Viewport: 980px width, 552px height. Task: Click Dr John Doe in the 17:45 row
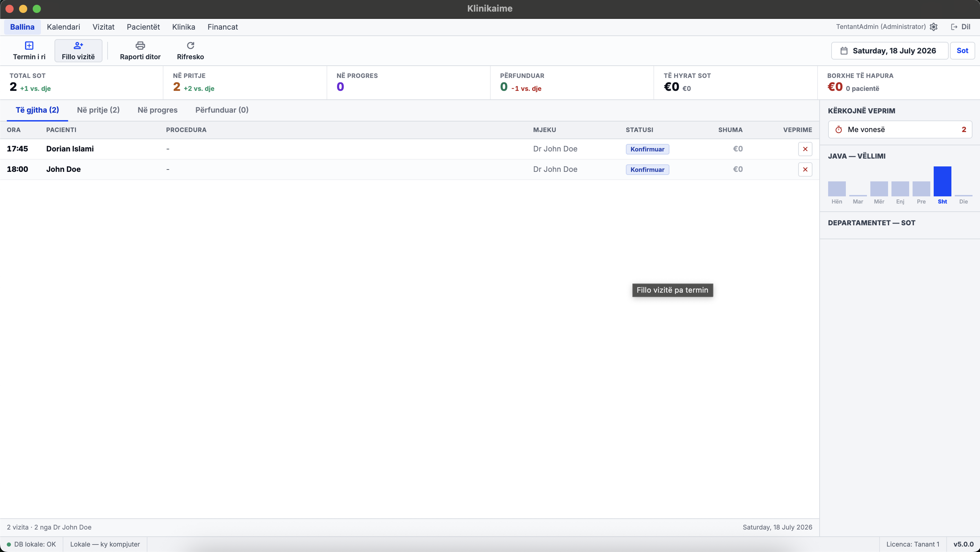[555, 149]
